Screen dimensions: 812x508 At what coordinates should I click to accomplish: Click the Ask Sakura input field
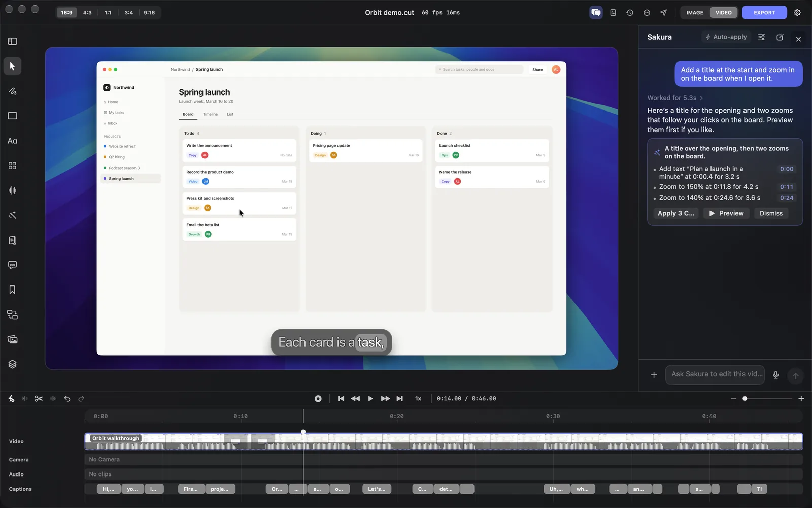tap(715, 374)
